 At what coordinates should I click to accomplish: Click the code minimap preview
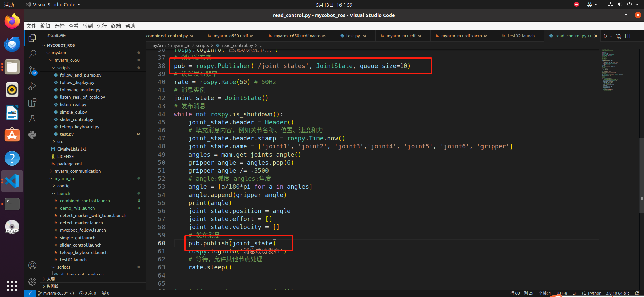pos(617,71)
